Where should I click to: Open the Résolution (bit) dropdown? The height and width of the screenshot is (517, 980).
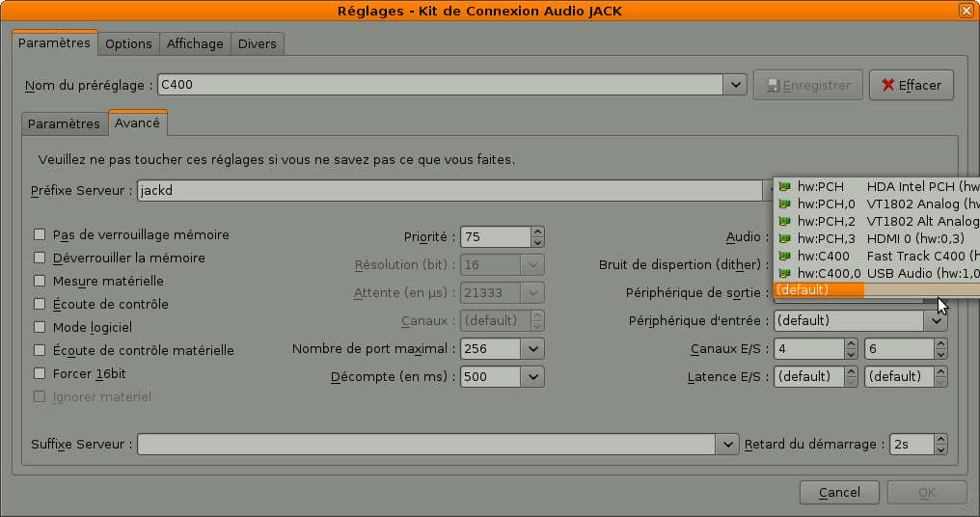[532, 265]
